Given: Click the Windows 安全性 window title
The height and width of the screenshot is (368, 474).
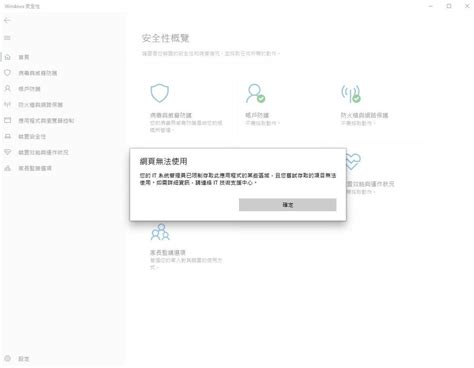Looking at the screenshot, I should [x=22, y=6].
